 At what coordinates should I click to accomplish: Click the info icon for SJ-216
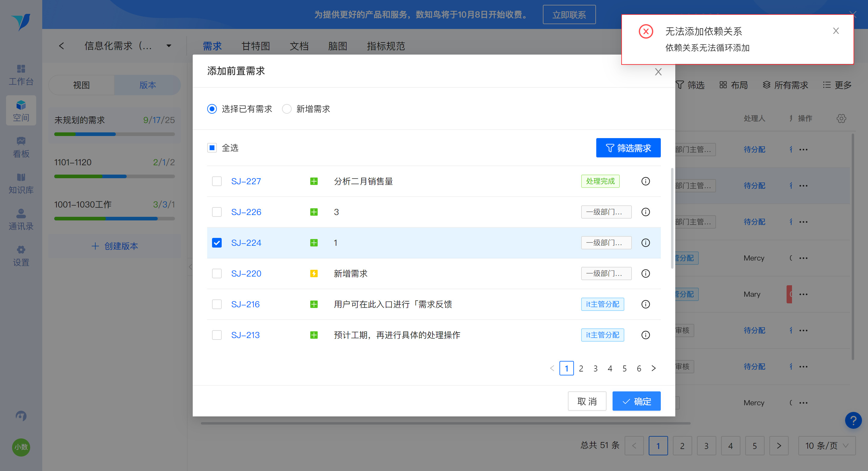(645, 304)
